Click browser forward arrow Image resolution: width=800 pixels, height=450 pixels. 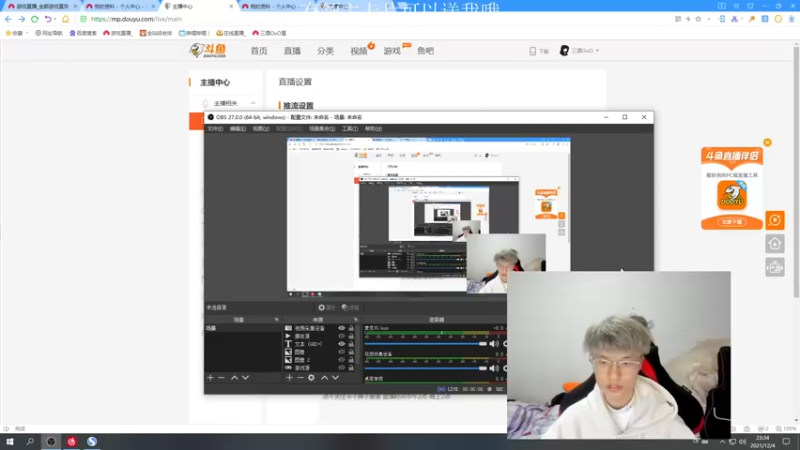click(21, 19)
